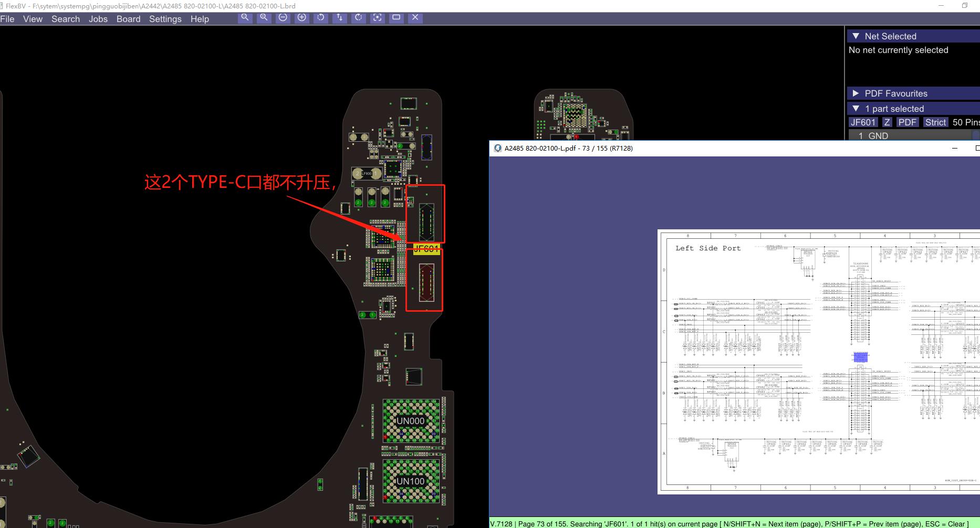
Task: Open the Board menu
Action: coord(128,19)
